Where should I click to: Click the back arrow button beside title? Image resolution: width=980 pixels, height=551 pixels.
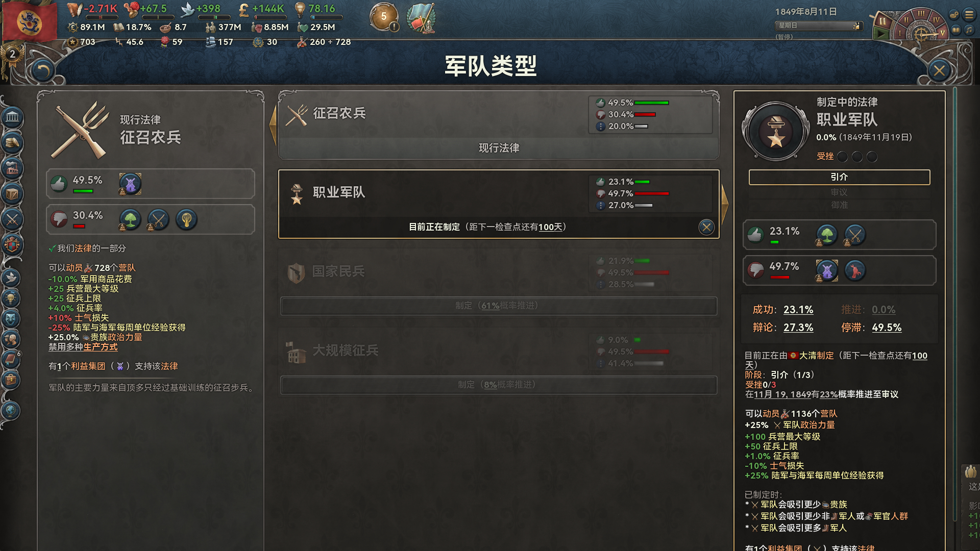point(42,70)
